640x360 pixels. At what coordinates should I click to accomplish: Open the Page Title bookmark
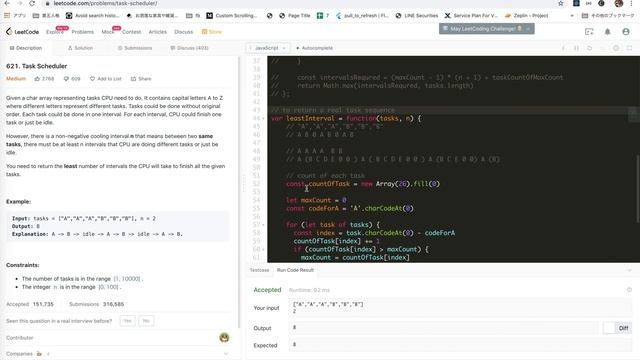(x=295, y=16)
